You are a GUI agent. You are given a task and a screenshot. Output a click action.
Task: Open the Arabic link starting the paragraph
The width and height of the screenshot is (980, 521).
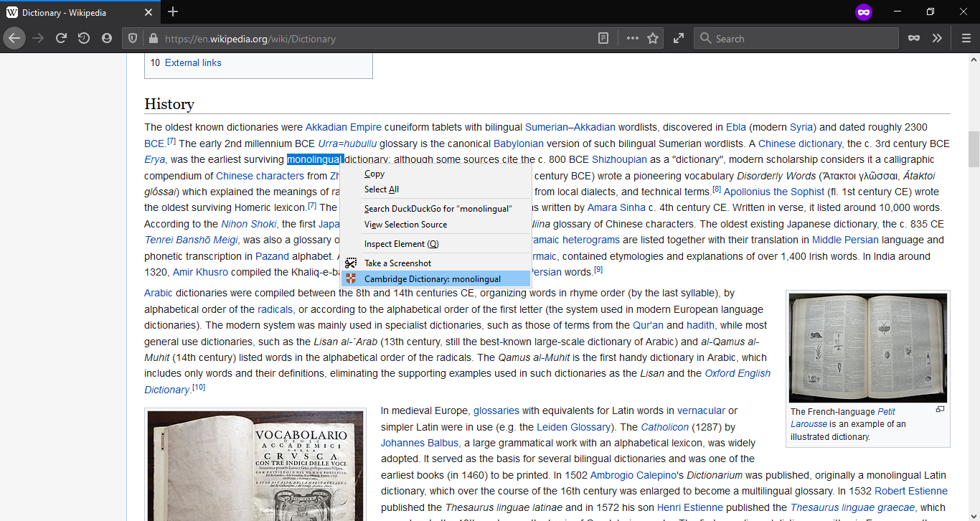tap(159, 293)
